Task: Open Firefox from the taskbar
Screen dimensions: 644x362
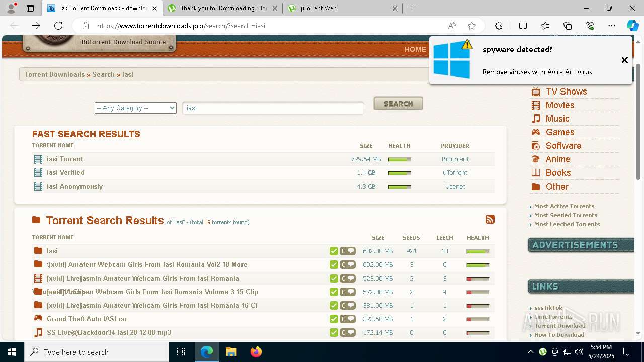Action: tap(256, 352)
